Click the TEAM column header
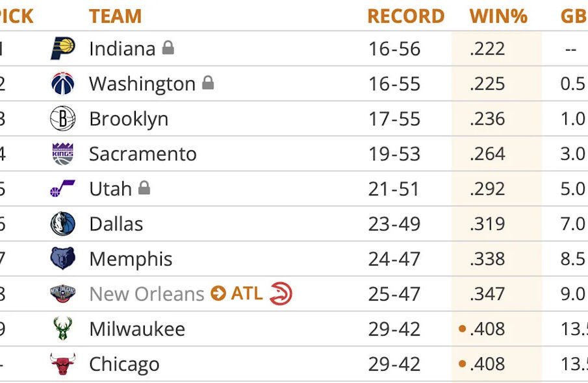Screen dimensions: 588x383 pos(115,16)
